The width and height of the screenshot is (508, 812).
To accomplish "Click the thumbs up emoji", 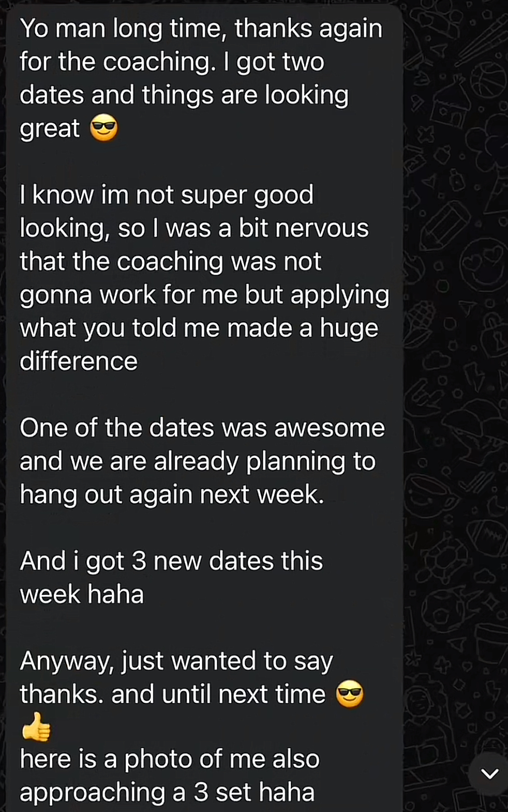I will point(36,727).
